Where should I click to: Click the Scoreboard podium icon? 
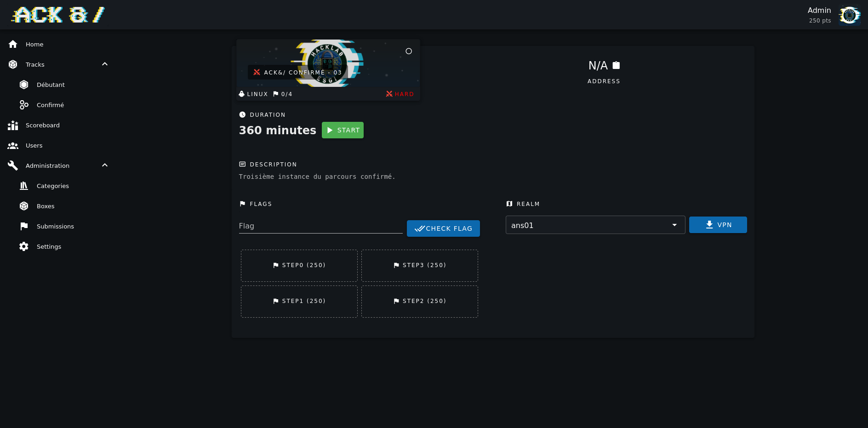pos(13,125)
